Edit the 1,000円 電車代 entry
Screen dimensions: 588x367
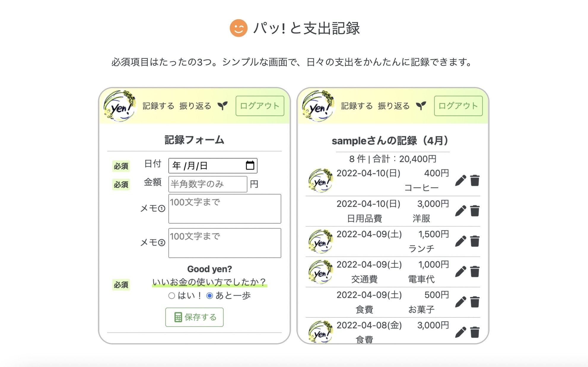(x=460, y=272)
